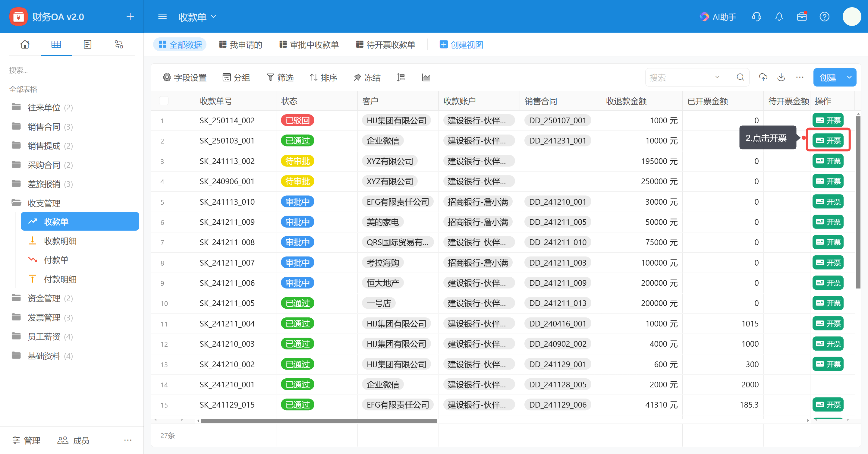Screen dimensions: 868x454
Task: Go to the home icon tab
Action: pos(25,44)
